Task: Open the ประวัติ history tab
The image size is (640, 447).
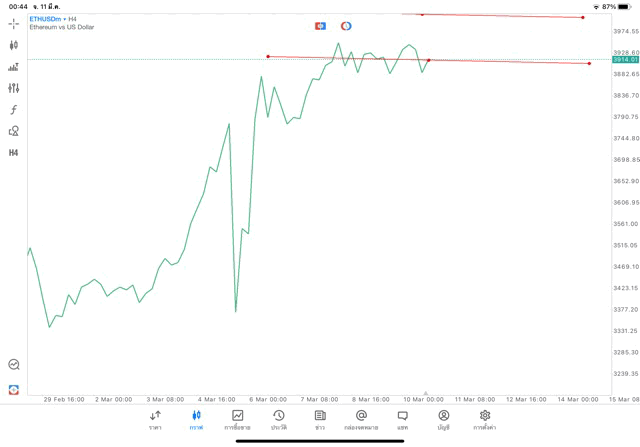Action: pos(279,420)
